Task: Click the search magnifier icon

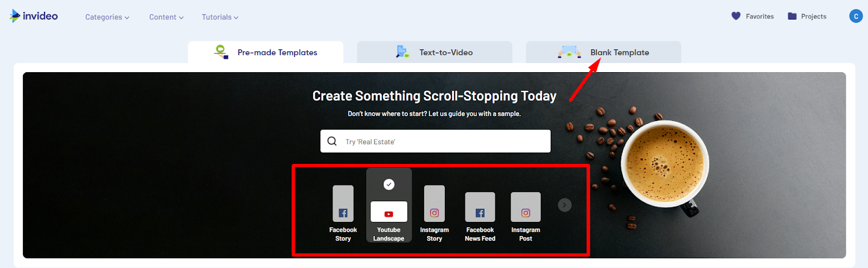Action: click(x=332, y=141)
